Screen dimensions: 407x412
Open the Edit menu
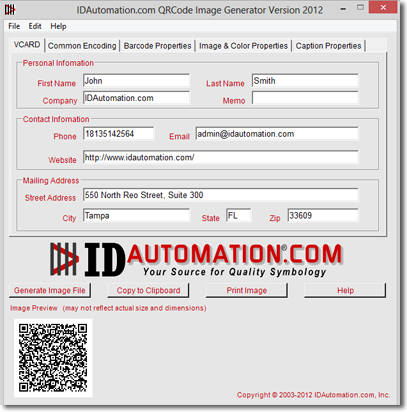(x=35, y=26)
